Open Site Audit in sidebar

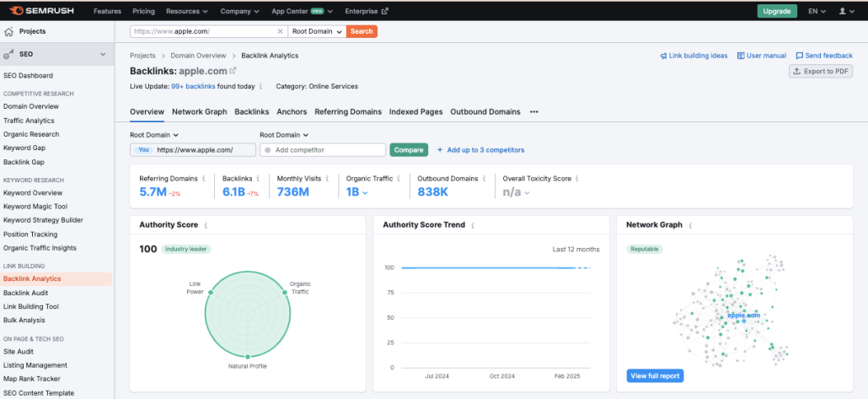click(19, 352)
